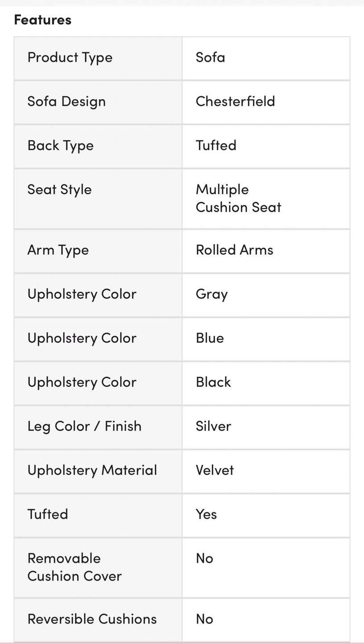Click the Black upholstery color value
This screenshot has width=364, height=643.
213,382
